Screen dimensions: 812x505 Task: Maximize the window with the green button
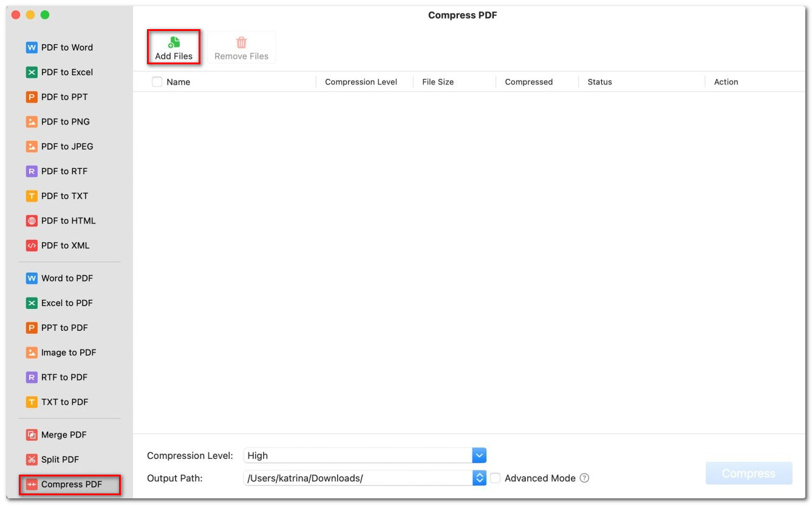point(45,15)
